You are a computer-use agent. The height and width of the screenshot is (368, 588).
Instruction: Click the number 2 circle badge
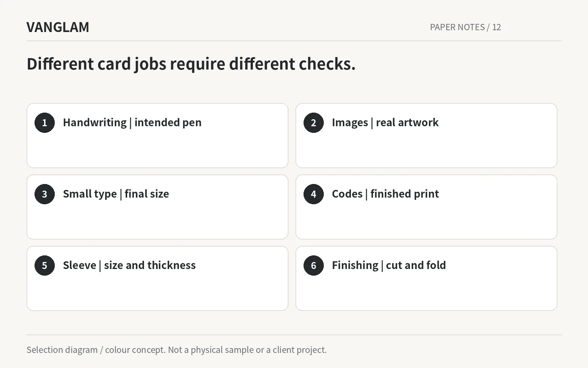click(313, 123)
